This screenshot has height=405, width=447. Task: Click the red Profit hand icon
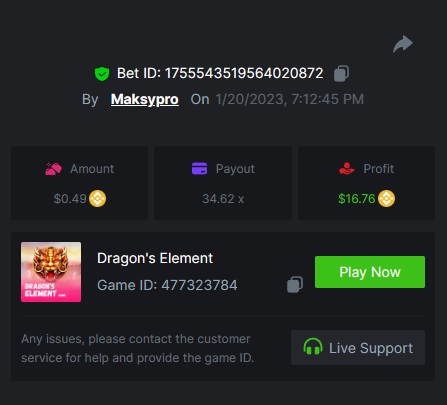point(347,169)
